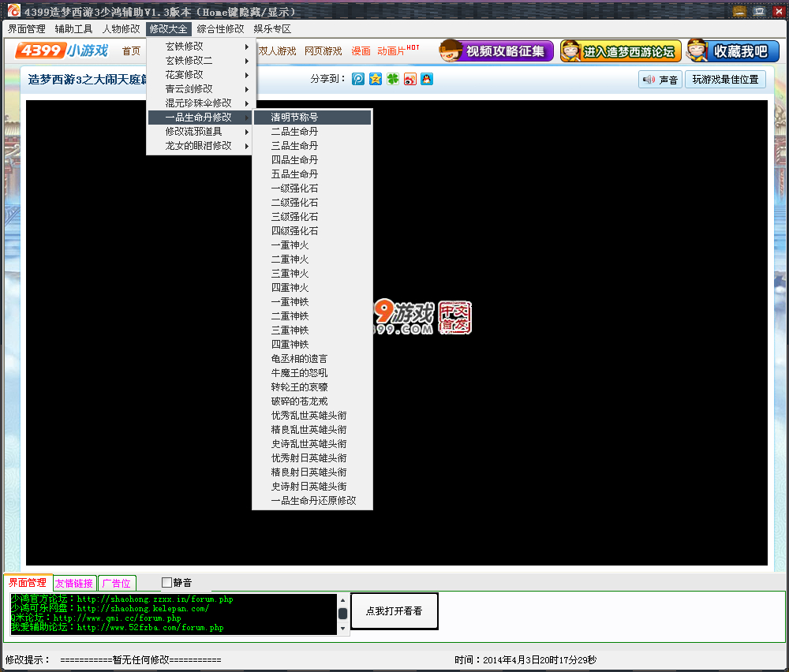789x672 pixels.
Task: Choose 龟丞相的遗言 from the submenu
Action: coord(312,359)
